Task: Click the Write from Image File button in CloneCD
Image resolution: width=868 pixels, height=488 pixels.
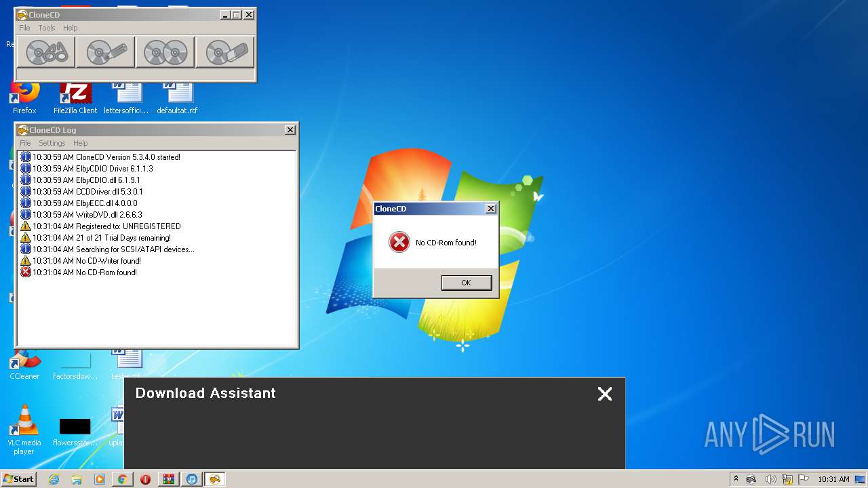Action: 106,52
